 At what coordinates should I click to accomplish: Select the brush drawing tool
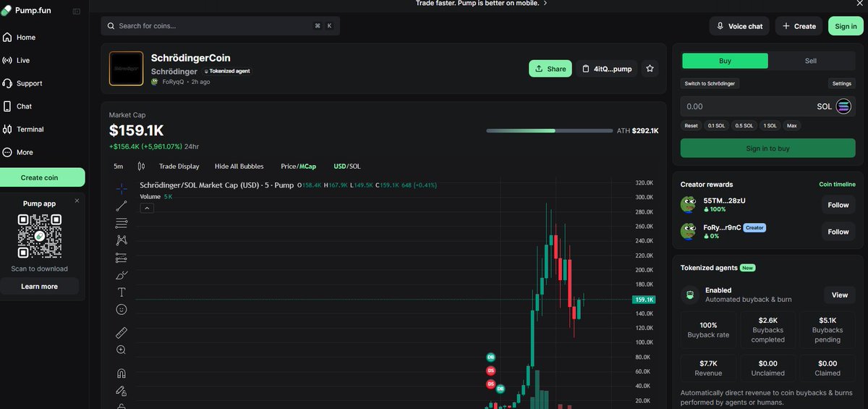[122, 275]
